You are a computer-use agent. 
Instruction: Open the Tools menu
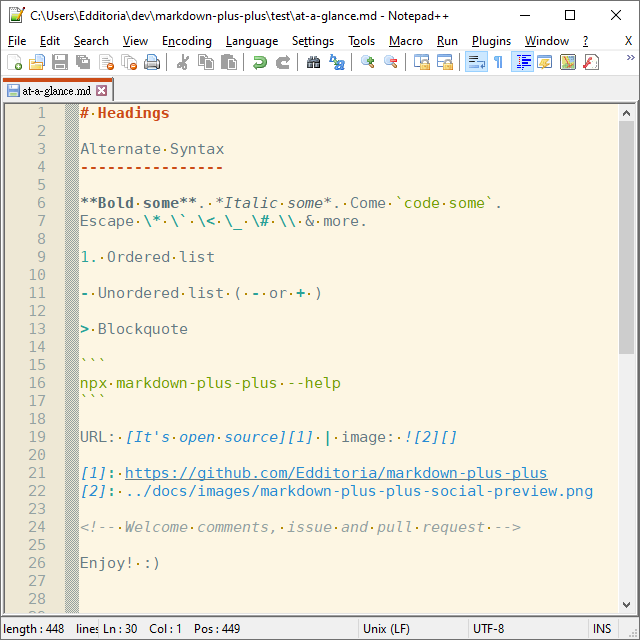pos(361,41)
